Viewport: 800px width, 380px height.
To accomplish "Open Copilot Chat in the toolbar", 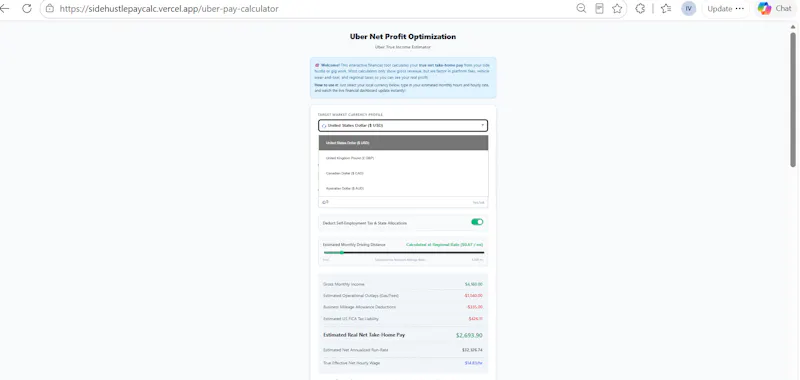I will tap(774, 9).
